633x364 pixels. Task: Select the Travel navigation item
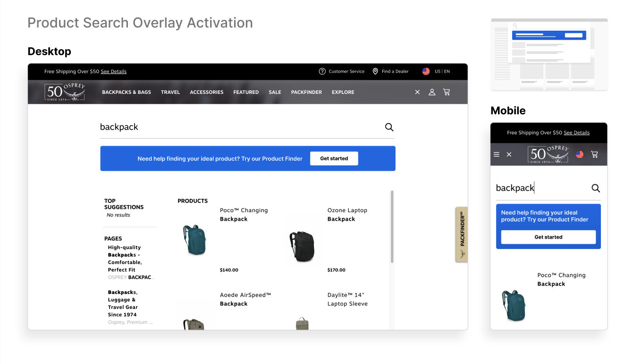click(x=170, y=92)
